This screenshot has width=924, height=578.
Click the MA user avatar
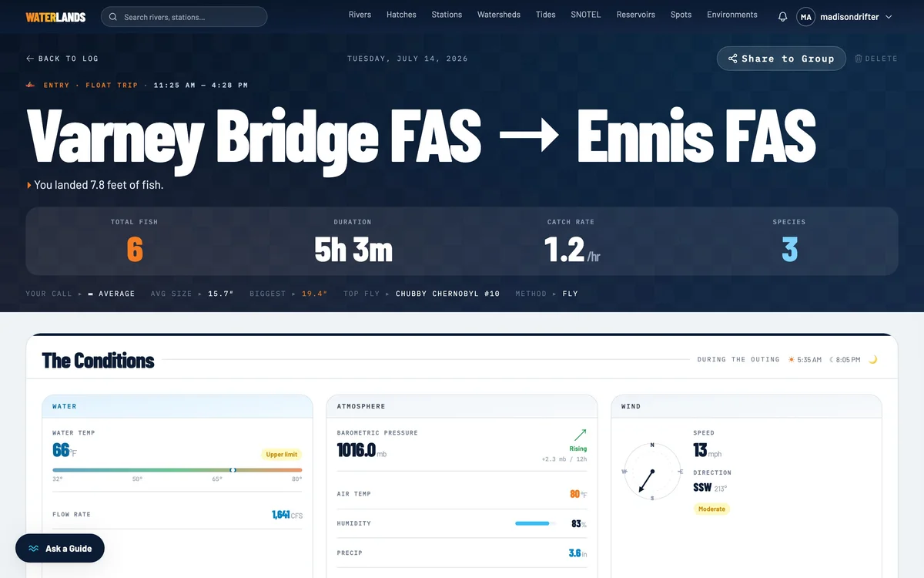[805, 17]
